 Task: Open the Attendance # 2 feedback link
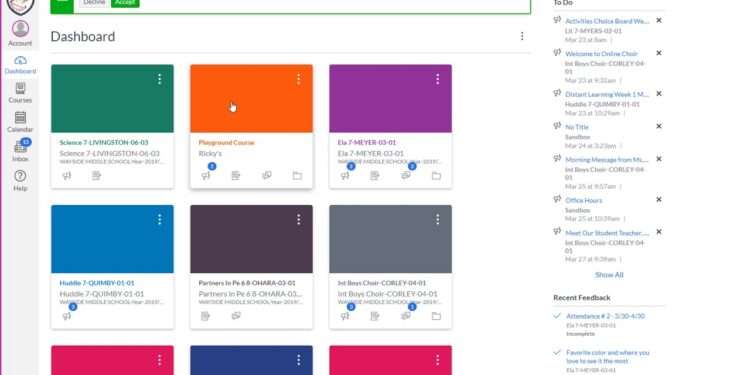click(x=605, y=316)
